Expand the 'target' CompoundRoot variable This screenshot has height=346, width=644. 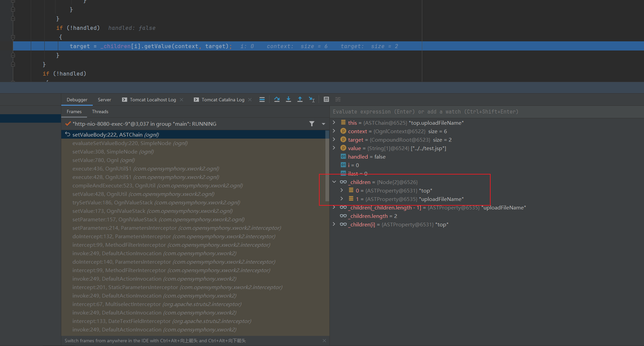[334, 140]
